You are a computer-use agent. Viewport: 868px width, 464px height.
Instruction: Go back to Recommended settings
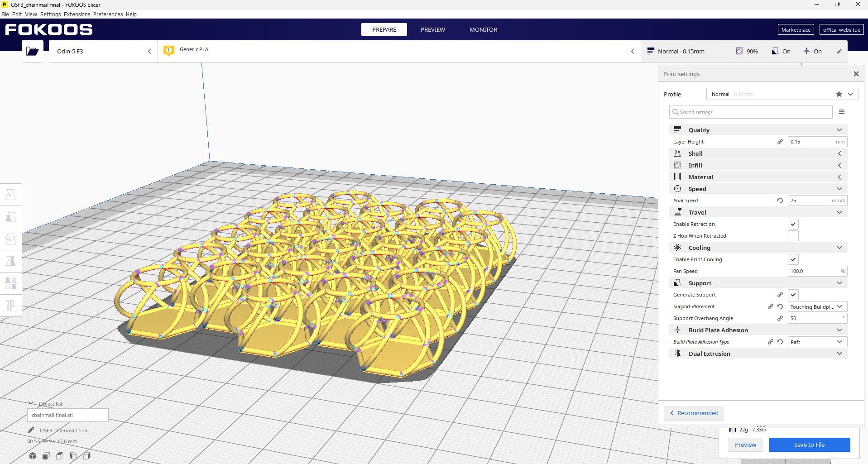[694, 413]
